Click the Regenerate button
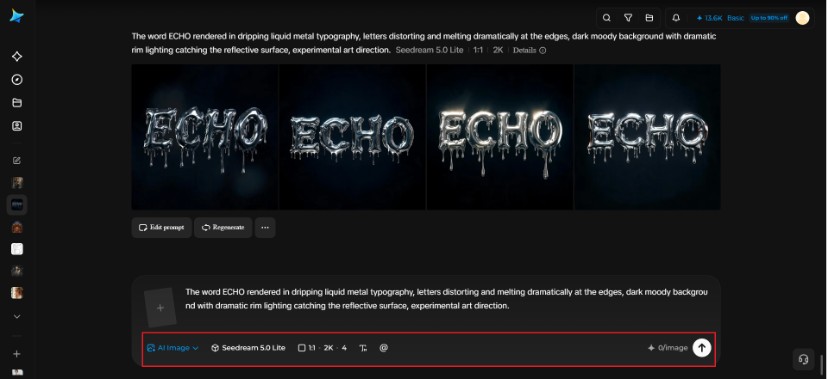 point(223,228)
